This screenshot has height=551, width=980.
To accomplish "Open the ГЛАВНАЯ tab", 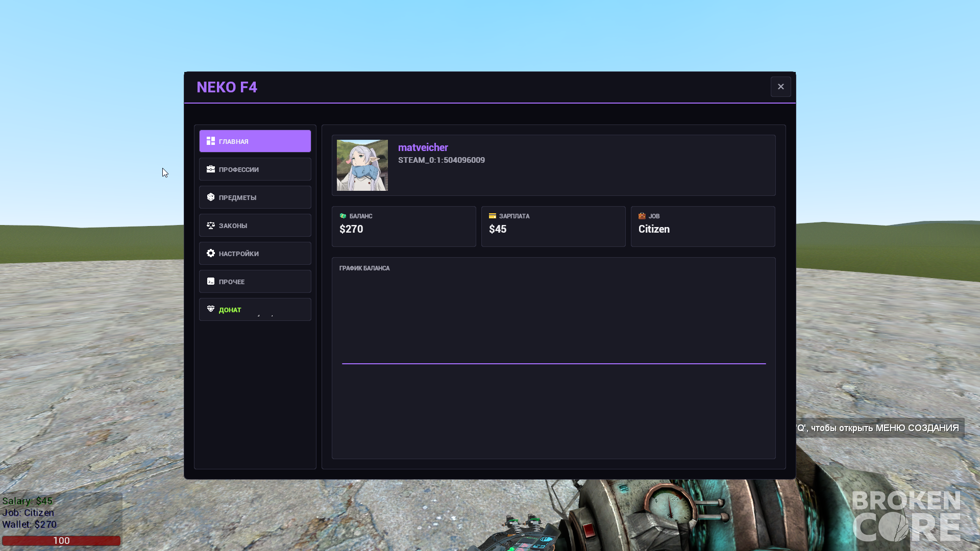I will [x=255, y=141].
